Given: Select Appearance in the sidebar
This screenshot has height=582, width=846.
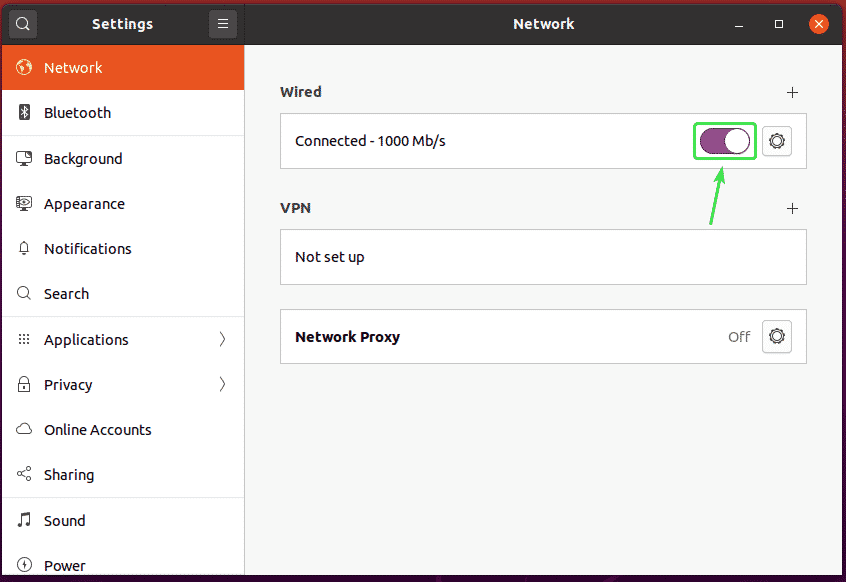Looking at the screenshot, I should coord(84,204).
